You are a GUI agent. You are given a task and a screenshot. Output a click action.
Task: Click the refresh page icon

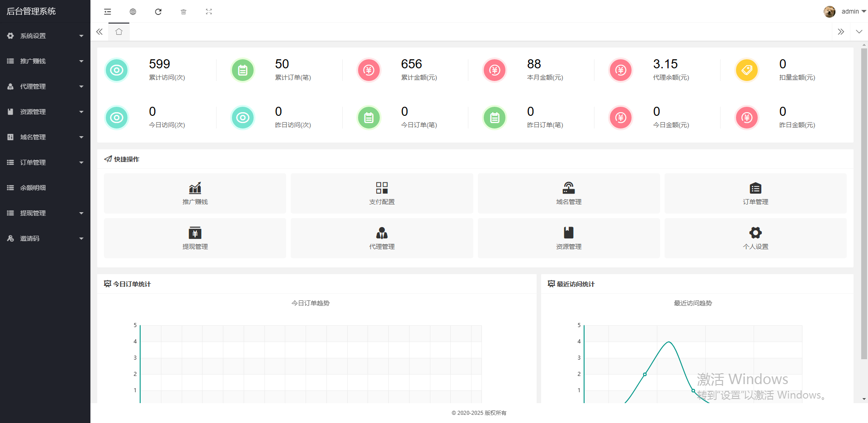tap(158, 12)
